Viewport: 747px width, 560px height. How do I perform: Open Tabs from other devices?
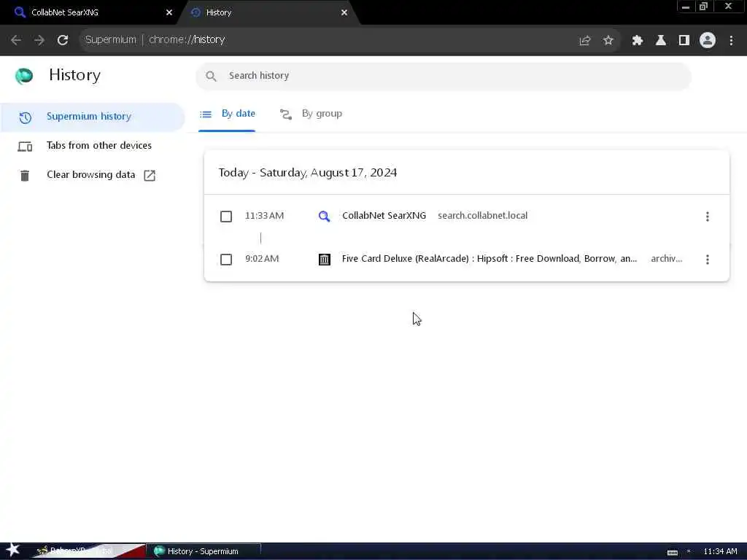pyautogui.click(x=93, y=146)
